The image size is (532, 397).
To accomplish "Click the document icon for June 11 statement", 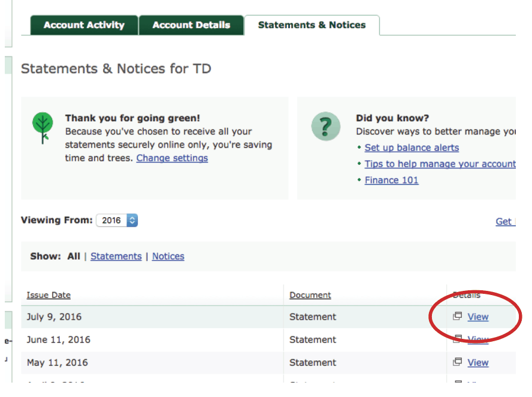I will pyautogui.click(x=457, y=339).
